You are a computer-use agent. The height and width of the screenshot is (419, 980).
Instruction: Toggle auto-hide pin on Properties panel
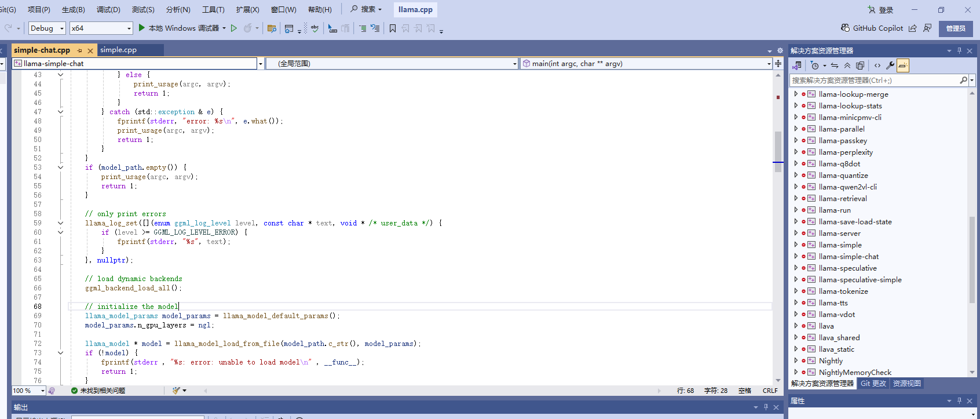(959, 400)
